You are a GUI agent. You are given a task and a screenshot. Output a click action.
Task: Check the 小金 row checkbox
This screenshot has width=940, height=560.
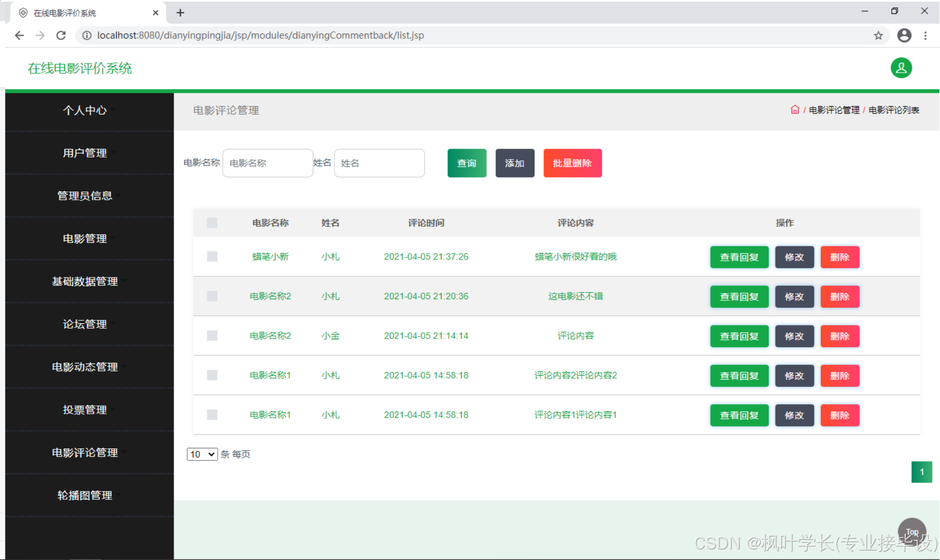[212, 336]
